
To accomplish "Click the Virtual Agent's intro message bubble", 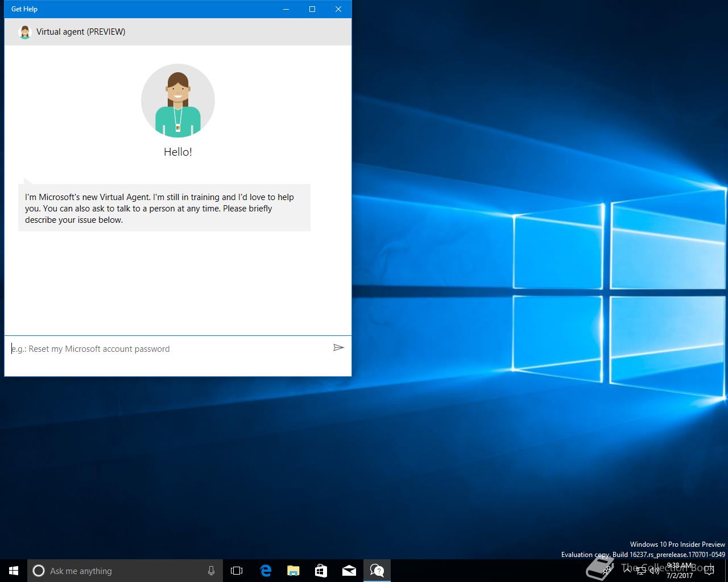I will coord(164,208).
